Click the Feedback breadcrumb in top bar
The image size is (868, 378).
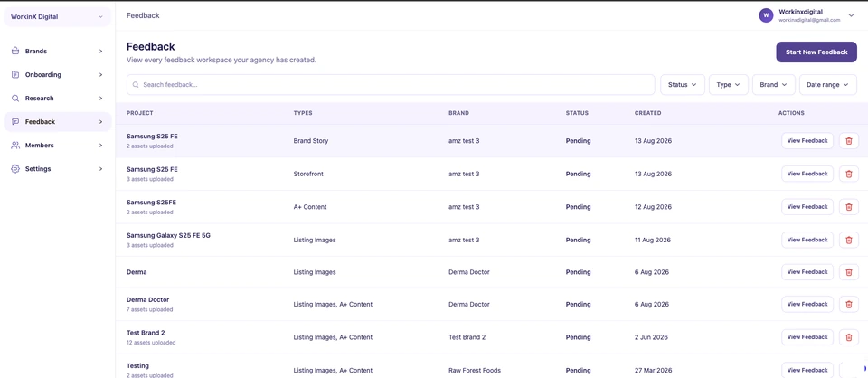click(143, 15)
